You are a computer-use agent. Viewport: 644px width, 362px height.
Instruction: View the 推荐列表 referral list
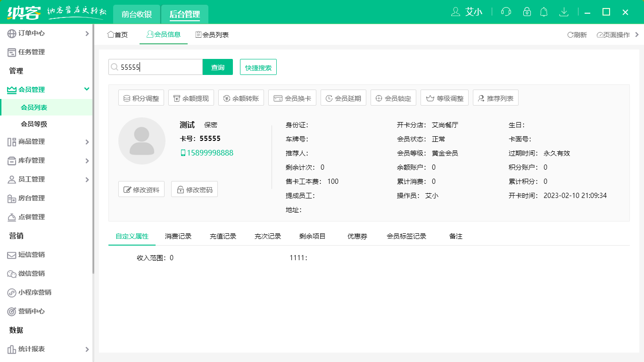tap(495, 98)
